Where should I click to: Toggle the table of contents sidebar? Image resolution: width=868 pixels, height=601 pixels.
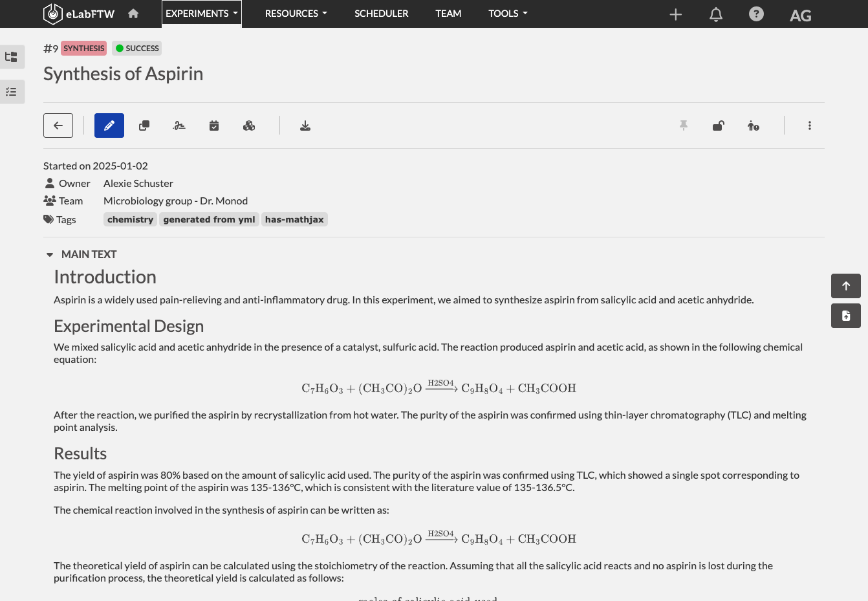[x=11, y=57]
